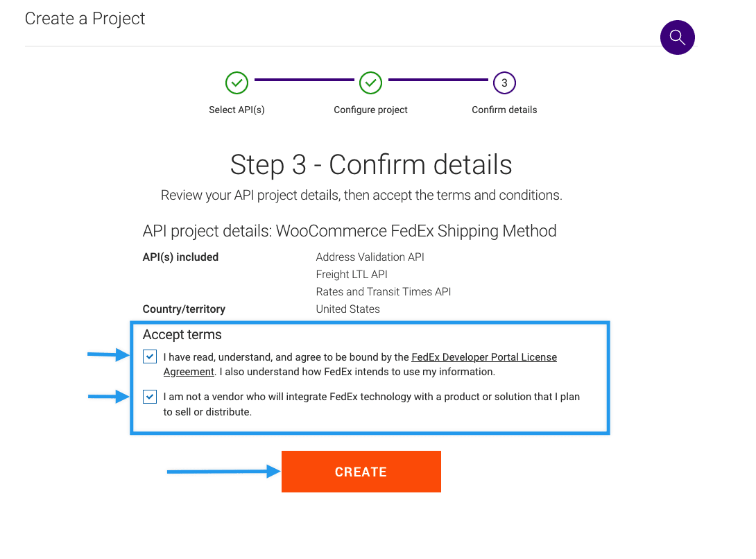Select the 'Address Validation API' list entry
Screen dimensions: 756x559
(x=370, y=257)
